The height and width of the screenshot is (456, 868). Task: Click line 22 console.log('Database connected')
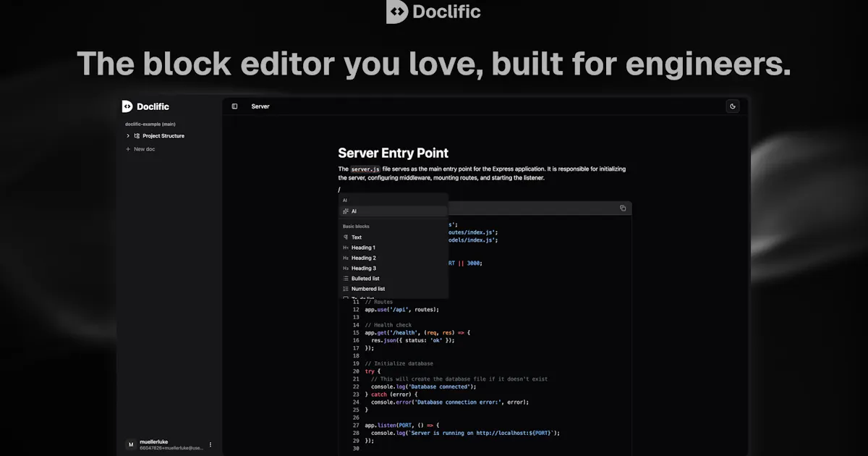point(424,387)
